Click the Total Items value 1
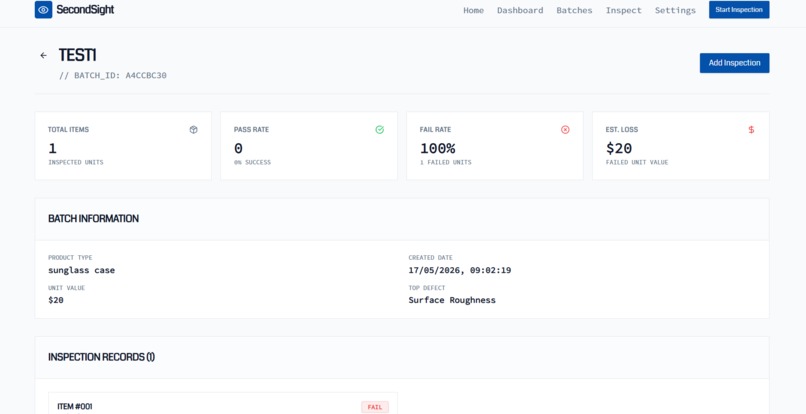806x414 pixels. (x=52, y=149)
